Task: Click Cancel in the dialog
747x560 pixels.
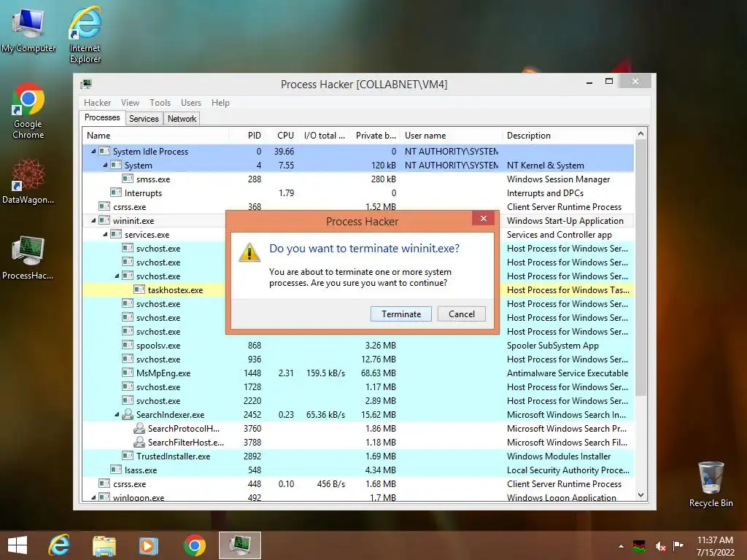Action: pos(462,314)
